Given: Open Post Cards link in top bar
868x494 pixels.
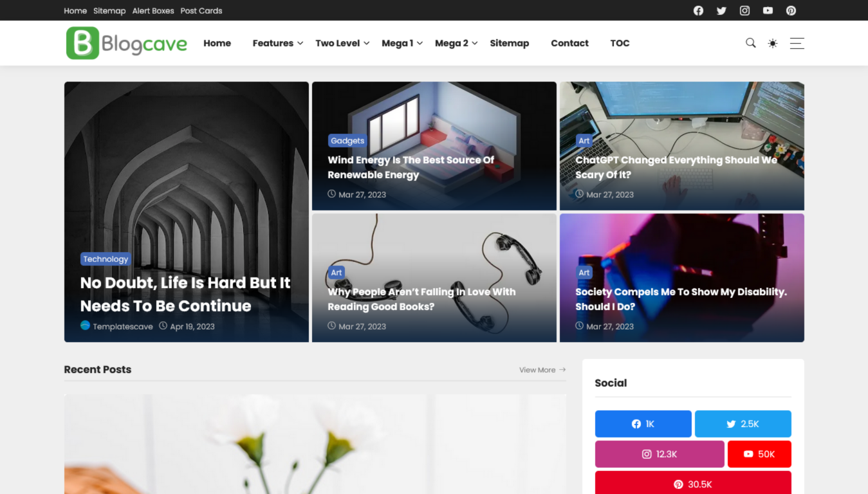Looking at the screenshot, I should (x=201, y=10).
